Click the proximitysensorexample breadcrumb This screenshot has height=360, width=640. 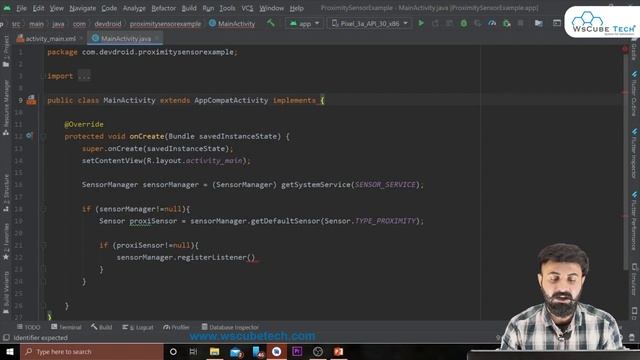point(165,24)
